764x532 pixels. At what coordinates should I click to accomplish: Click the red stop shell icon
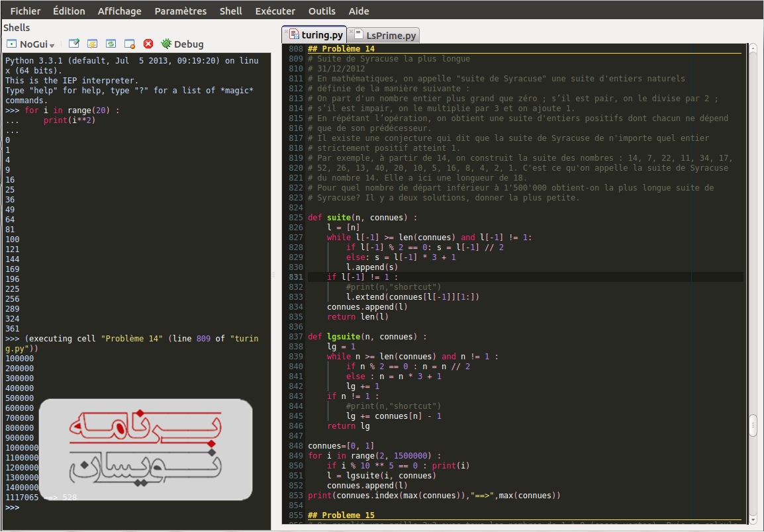tap(148, 44)
